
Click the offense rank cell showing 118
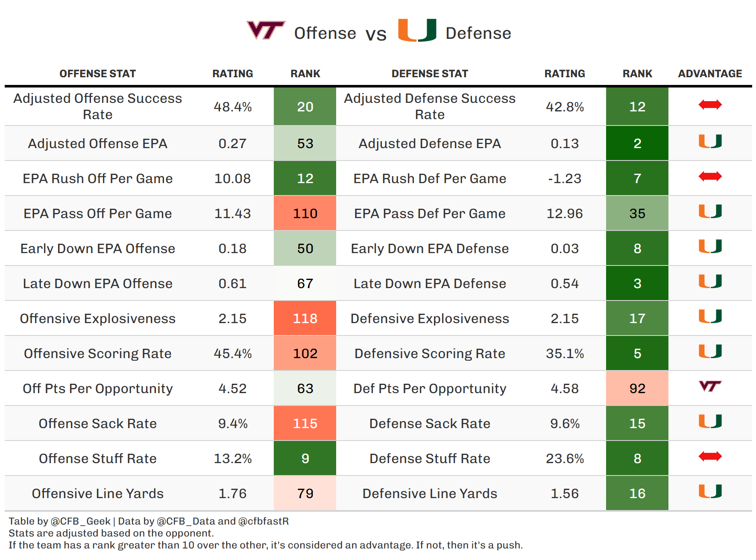tap(305, 318)
